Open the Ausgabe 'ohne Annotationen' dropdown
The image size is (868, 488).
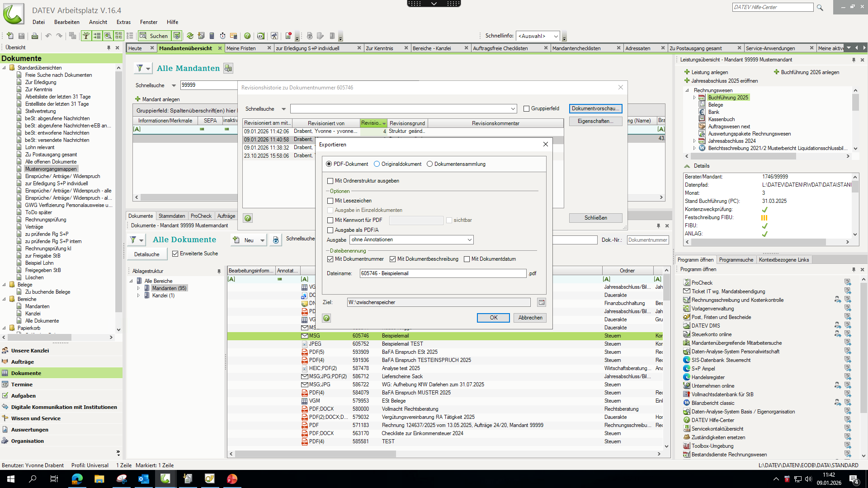[469, 240]
